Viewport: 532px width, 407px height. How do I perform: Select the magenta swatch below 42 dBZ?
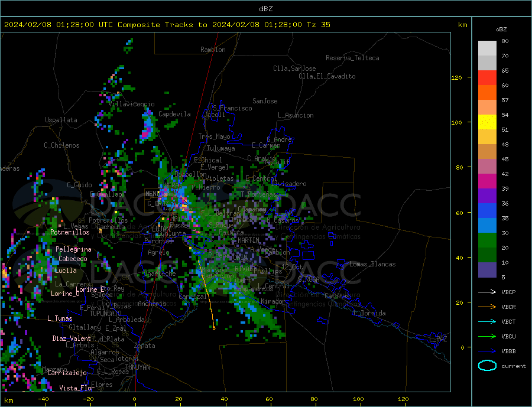tap(487, 181)
